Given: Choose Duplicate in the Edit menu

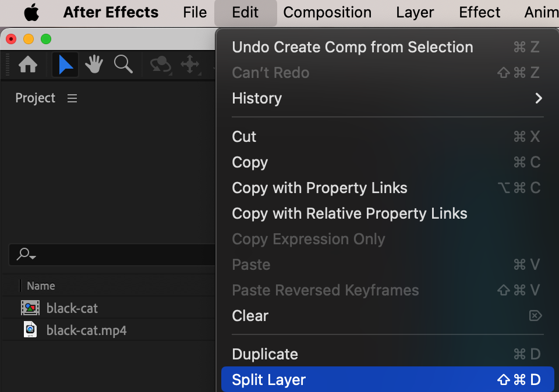Looking at the screenshot, I should pyautogui.click(x=265, y=354).
